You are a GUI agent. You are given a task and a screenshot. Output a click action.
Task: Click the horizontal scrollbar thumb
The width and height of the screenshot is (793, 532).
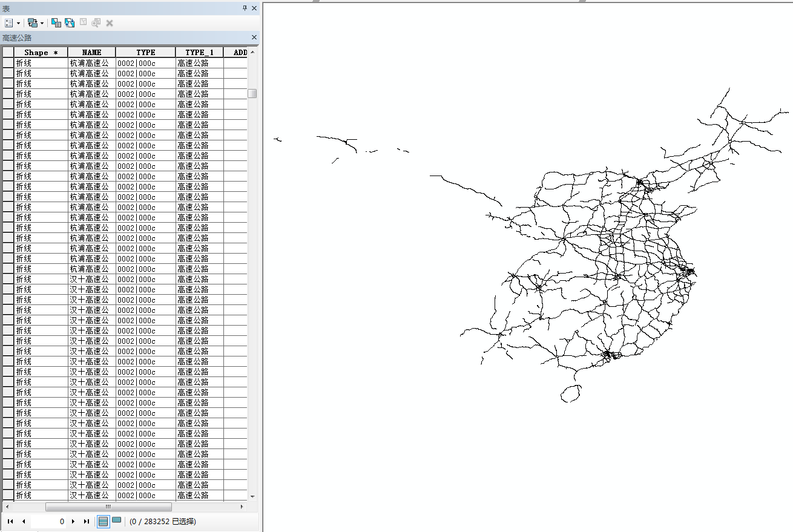tap(108, 507)
